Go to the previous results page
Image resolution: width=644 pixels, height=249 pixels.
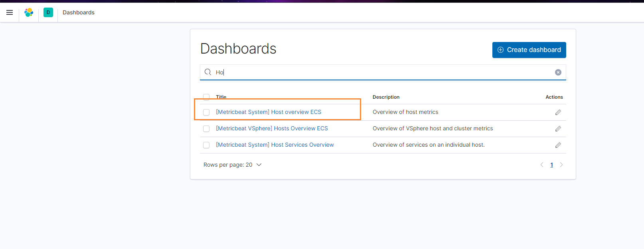click(x=542, y=165)
